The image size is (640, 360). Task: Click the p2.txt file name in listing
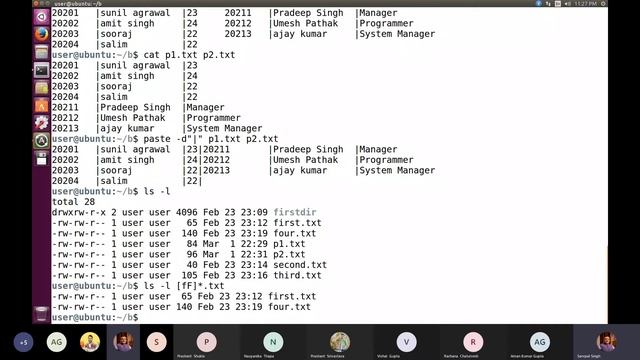pyautogui.click(x=289, y=254)
